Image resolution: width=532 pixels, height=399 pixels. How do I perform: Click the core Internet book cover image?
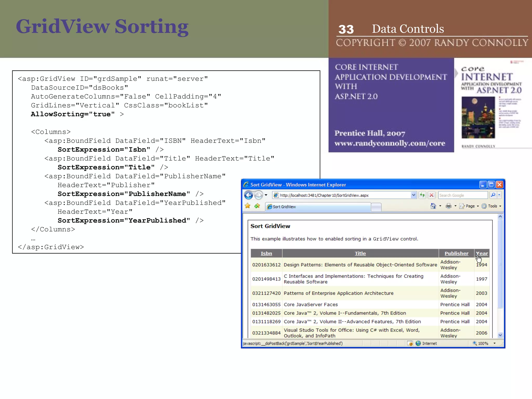(493, 104)
